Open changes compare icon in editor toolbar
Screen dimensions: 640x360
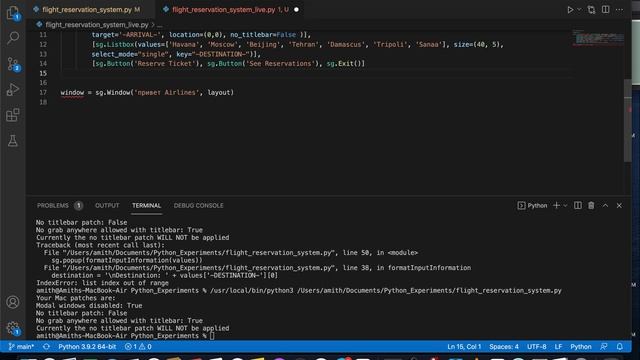pyautogui.click(x=591, y=9)
